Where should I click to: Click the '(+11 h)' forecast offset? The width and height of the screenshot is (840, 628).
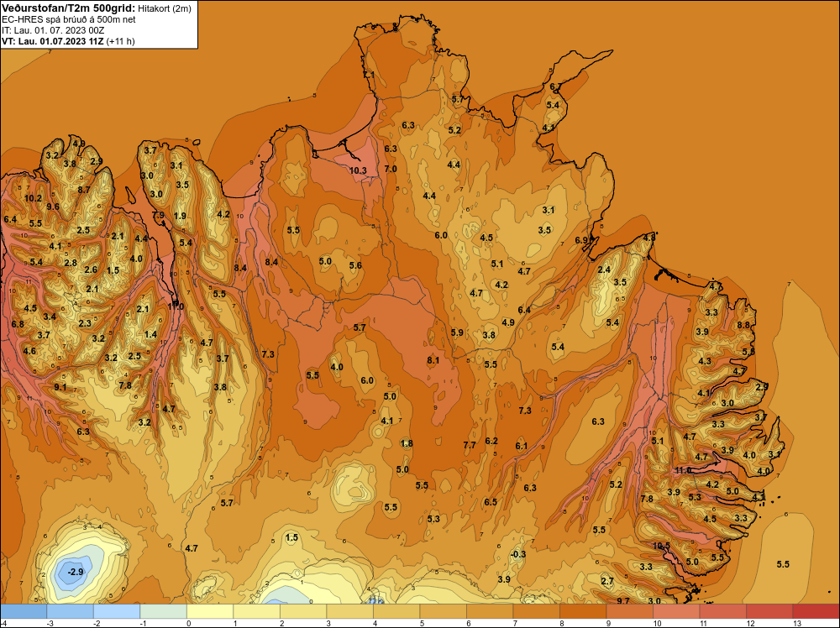(x=120, y=41)
